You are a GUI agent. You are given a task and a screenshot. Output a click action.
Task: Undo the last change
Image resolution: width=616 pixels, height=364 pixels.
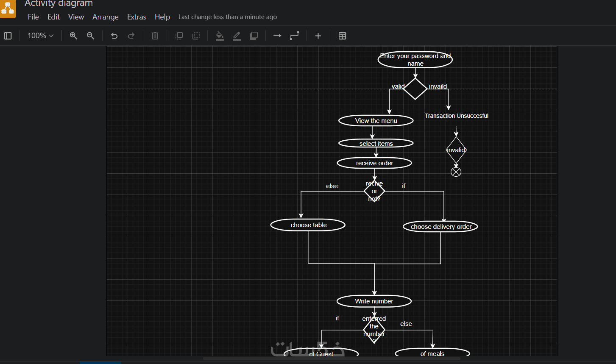pyautogui.click(x=114, y=36)
